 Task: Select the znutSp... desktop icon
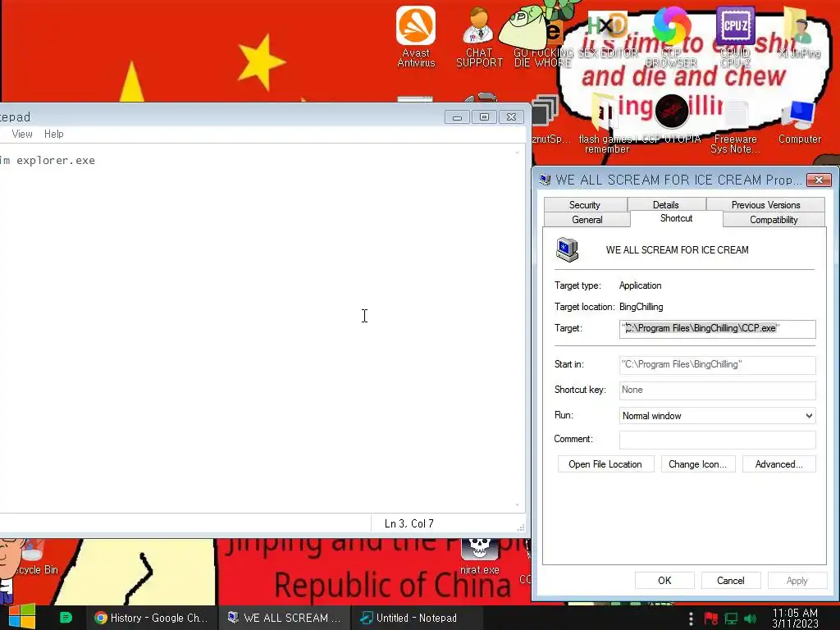point(549,120)
